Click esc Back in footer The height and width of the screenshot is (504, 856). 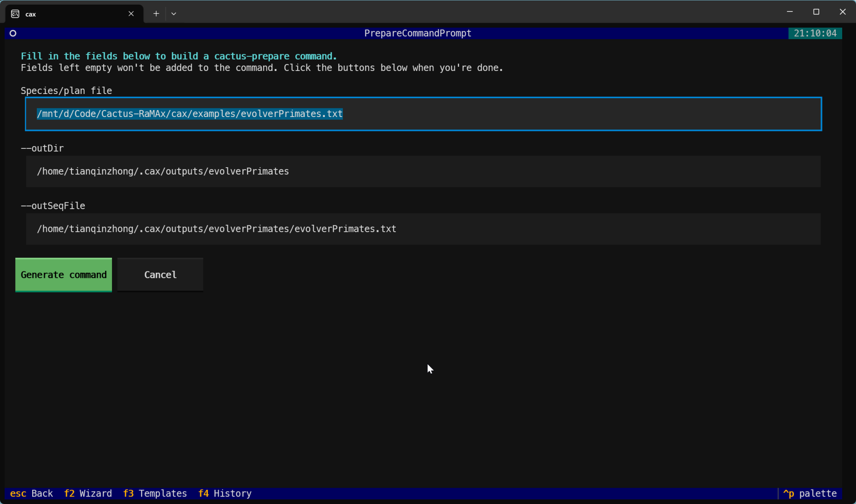31,493
